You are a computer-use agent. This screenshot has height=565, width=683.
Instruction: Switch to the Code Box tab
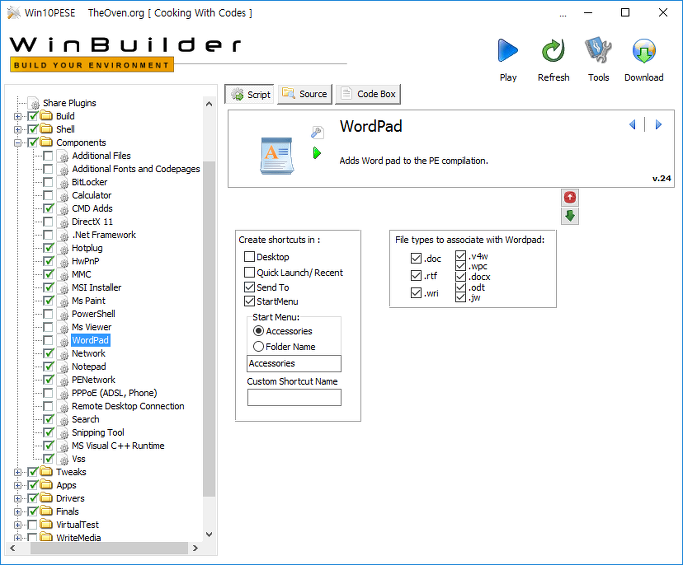368,94
